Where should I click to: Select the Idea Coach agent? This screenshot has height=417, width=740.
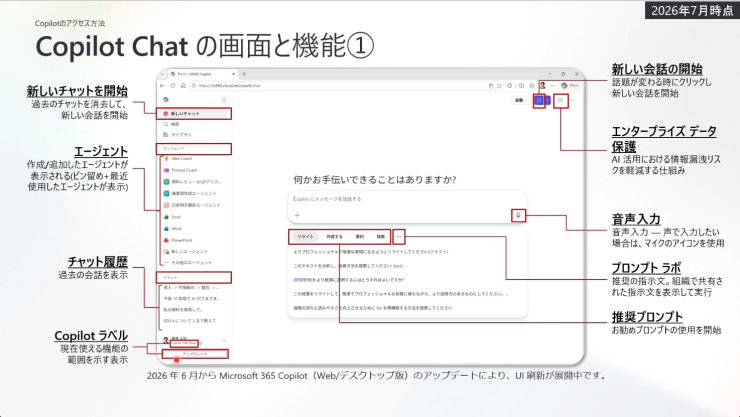[x=178, y=158]
